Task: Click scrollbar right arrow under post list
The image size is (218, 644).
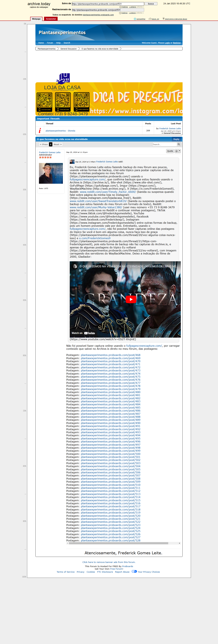Action: tap(179, 543)
